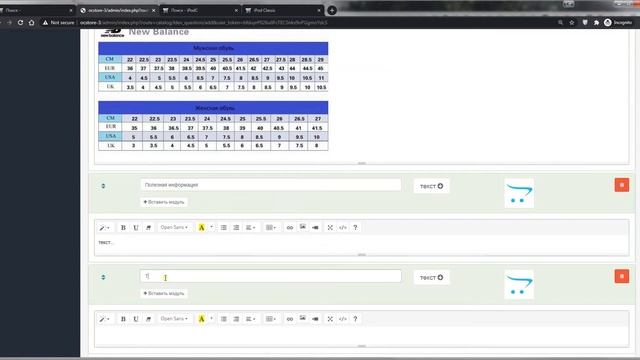The image size is (640, 360).
Task: Open the Open Sans font dropdown in the bottom editor
Action: point(174,319)
